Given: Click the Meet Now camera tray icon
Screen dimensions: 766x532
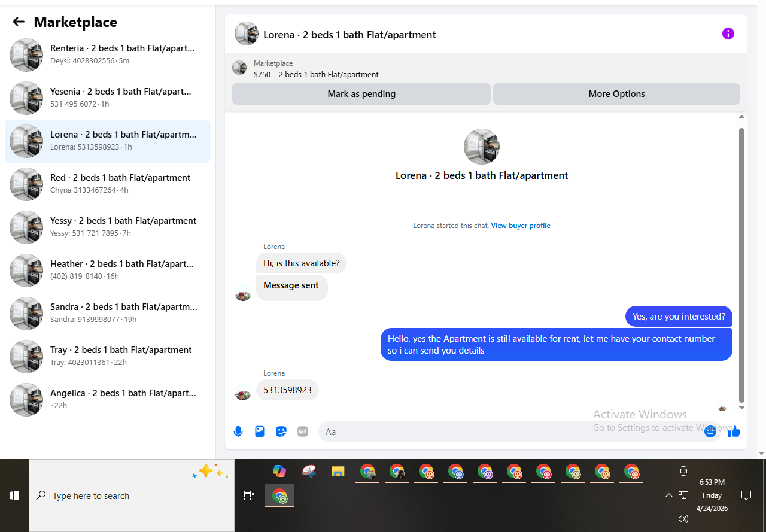Looking at the screenshot, I should (683, 471).
